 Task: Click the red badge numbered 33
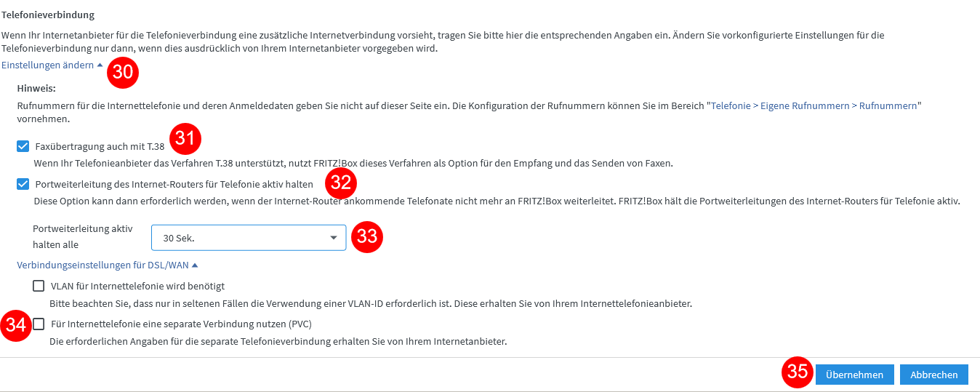pos(367,236)
